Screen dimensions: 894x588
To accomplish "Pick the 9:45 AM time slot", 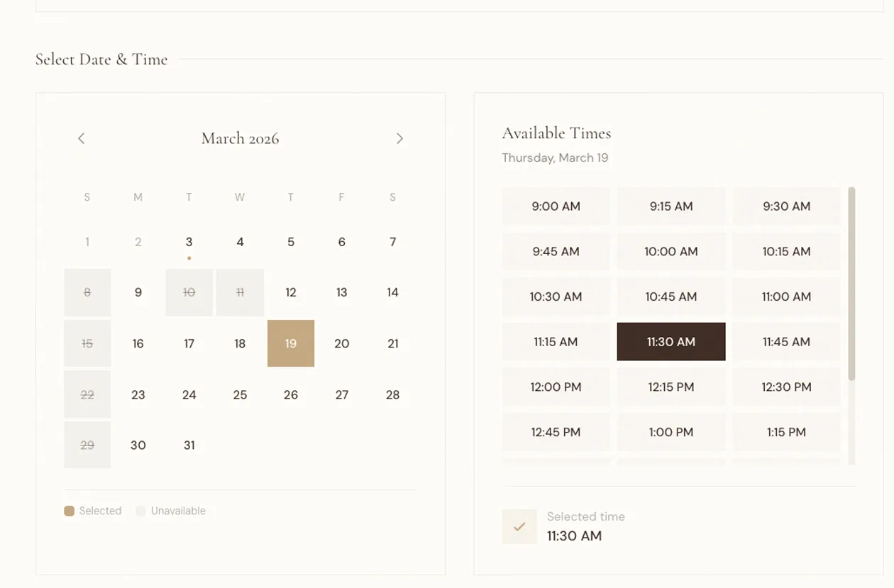I will (x=556, y=252).
